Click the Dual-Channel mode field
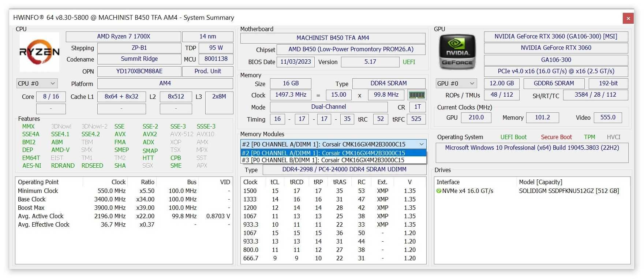 [x=329, y=107]
